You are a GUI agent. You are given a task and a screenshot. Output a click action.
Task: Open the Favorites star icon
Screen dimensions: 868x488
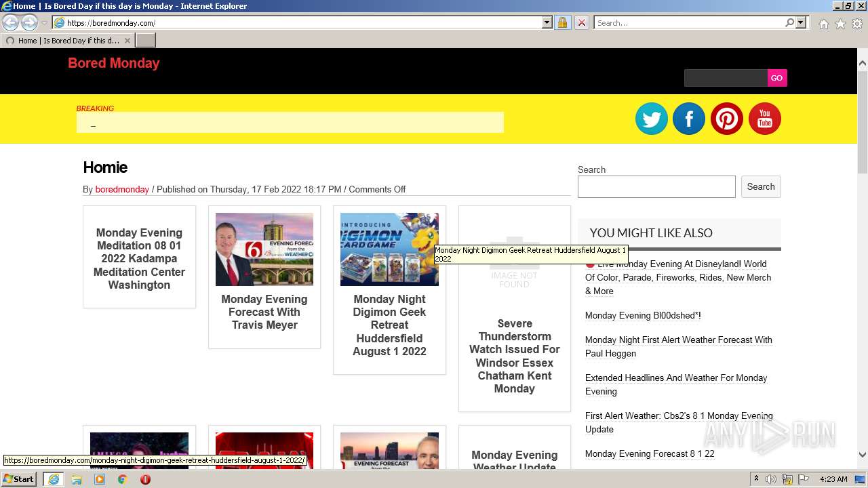[840, 24]
